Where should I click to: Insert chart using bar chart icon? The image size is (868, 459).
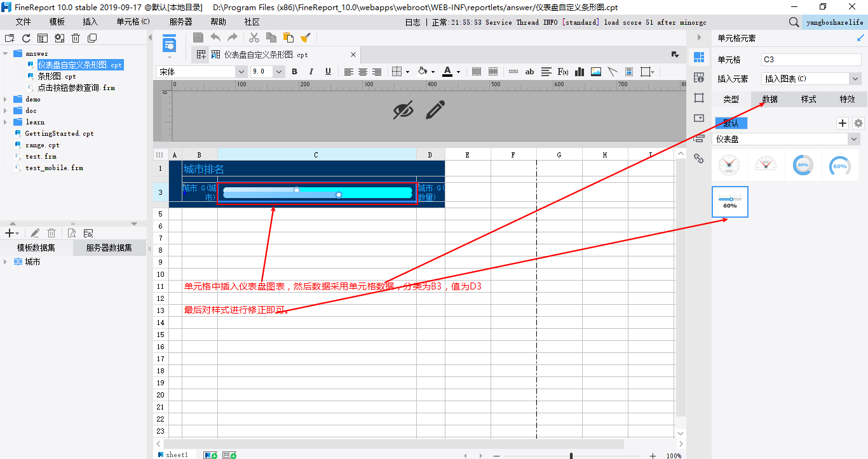tap(580, 72)
